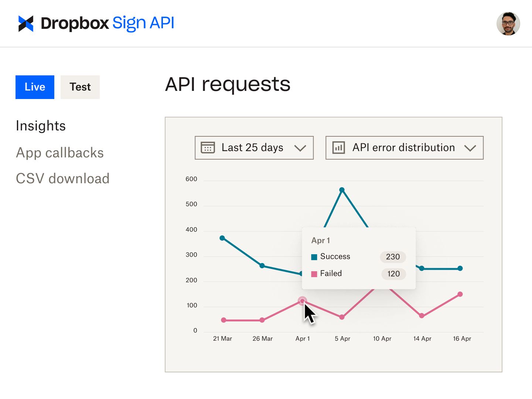Screen dimensions: 532x399
Task: Click the 120 Failed count badge
Action: click(393, 274)
